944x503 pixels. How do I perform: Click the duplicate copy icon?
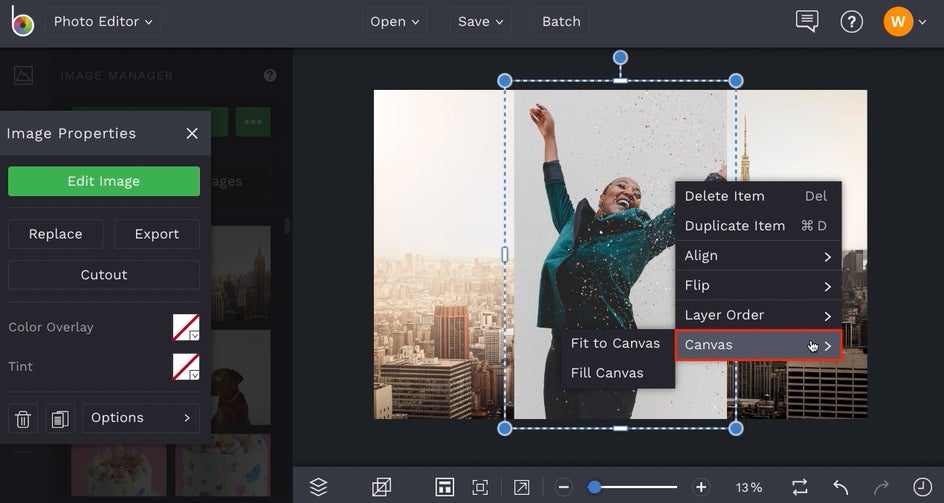[x=60, y=418]
